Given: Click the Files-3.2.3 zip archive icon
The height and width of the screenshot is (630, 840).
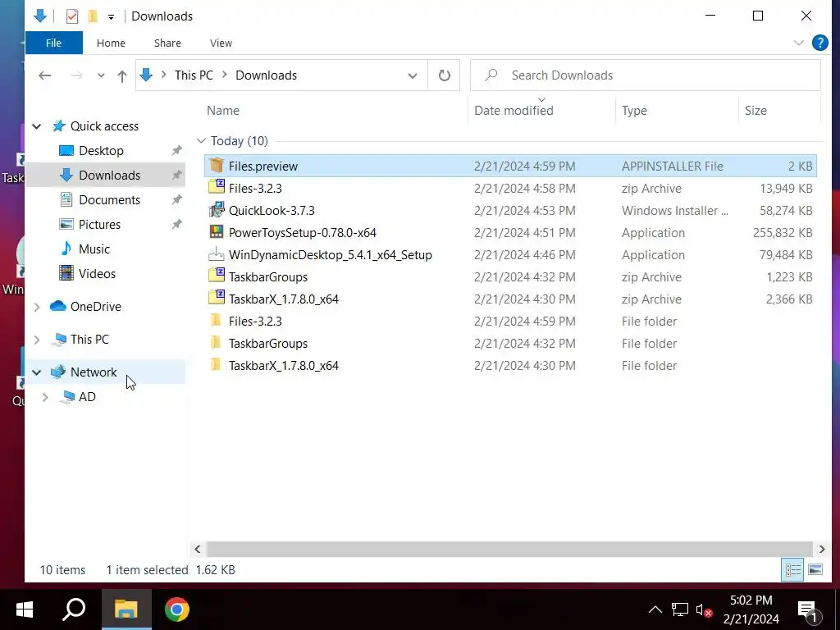Looking at the screenshot, I should click(x=217, y=188).
